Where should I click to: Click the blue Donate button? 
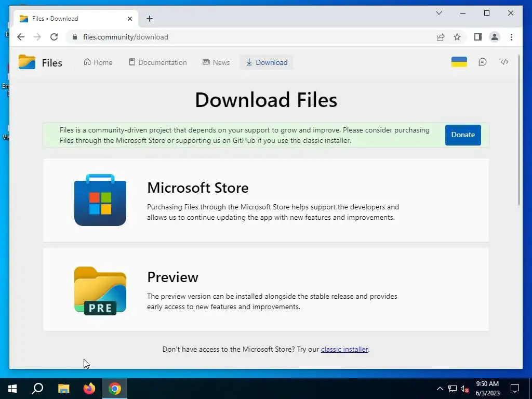click(x=463, y=135)
